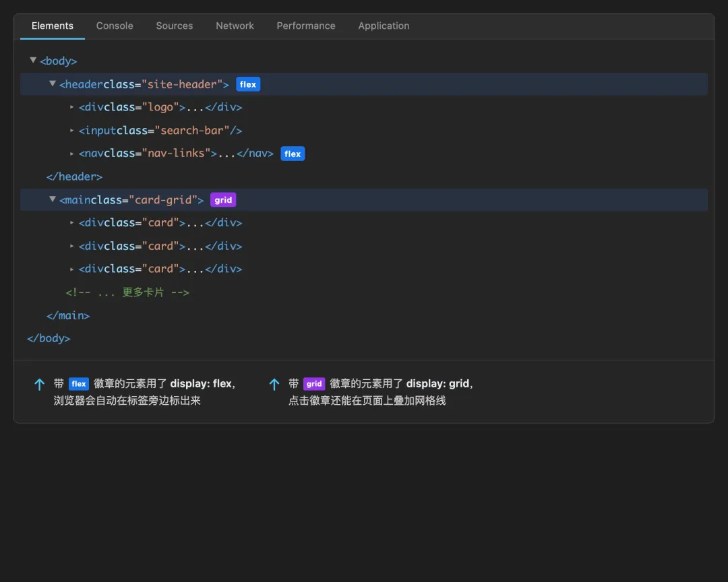Expand the nav nav-links node
This screenshot has height=582, width=728.
click(72, 154)
